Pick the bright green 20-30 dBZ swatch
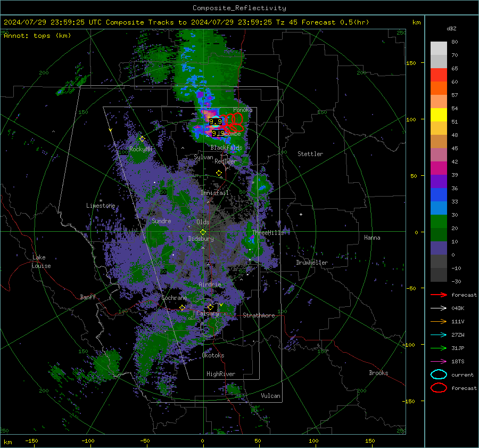Viewport: 479px width, 448px height. (439, 222)
